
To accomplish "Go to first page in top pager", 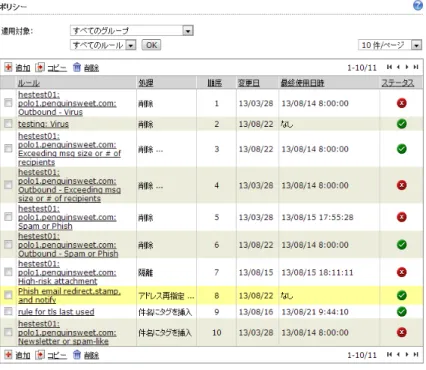I will pos(389,67).
